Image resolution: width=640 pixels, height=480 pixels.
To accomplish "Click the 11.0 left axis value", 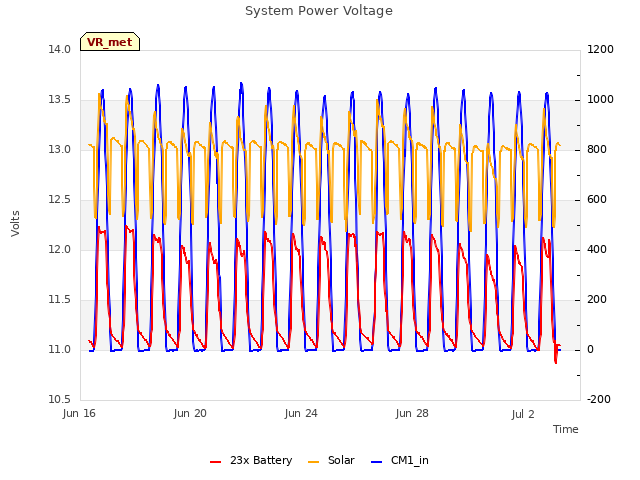I will pos(59,349).
